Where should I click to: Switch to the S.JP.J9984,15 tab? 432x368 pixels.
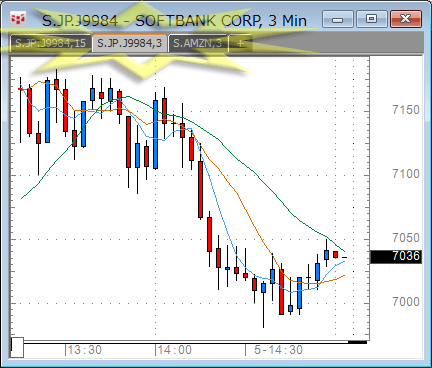click(x=50, y=43)
